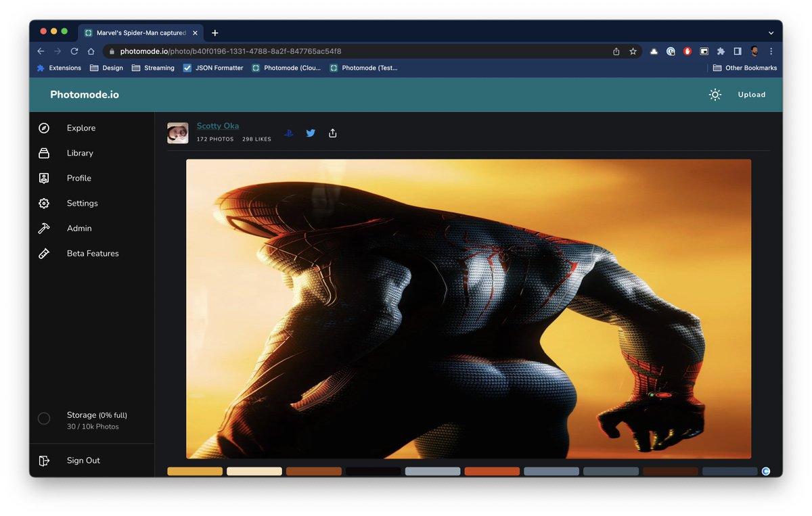Image resolution: width=812 pixels, height=516 pixels.
Task: Click the Explore compass icon
Action: pyautogui.click(x=43, y=128)
